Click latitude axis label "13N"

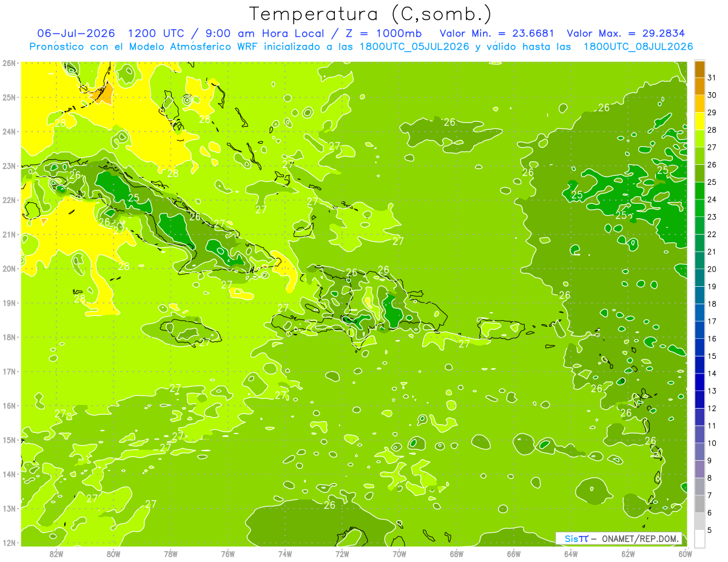[x=9, y=508]
